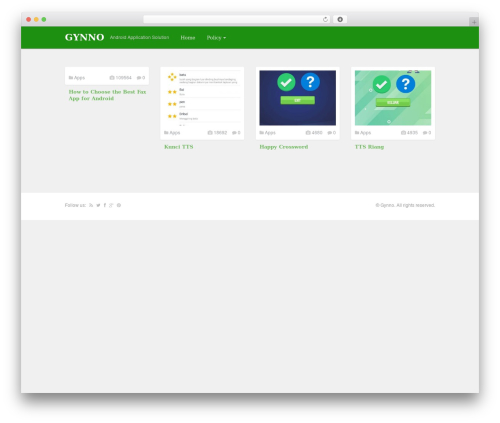Viewport: 500px width, 423px height.
Task: Click the views camera icon on Kunci TTS card
Action: click(210, 133)
